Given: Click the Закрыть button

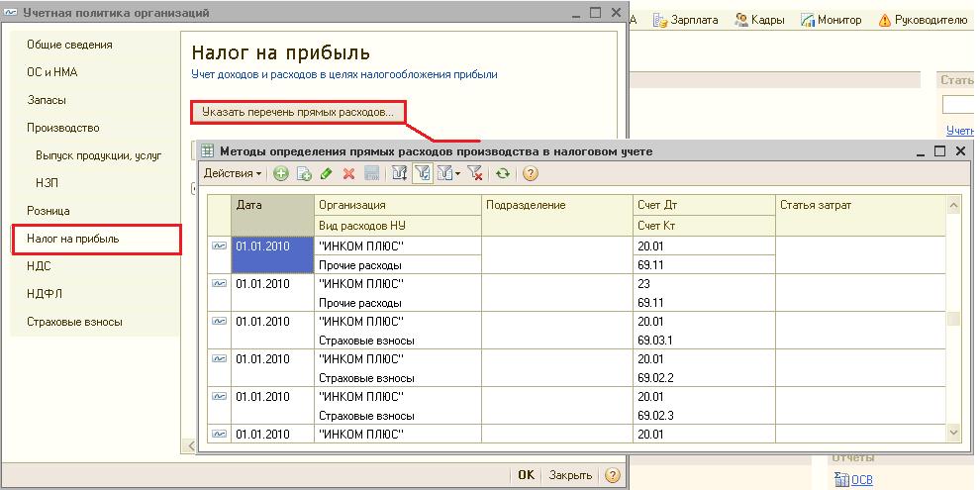Looking at the screenshot, I should click(570, 475).
